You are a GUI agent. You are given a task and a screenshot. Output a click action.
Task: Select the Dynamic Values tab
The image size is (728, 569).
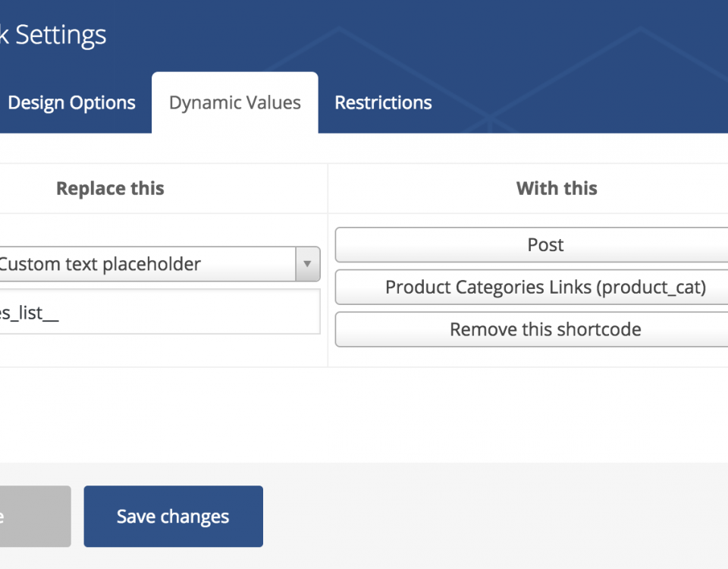click(x=235, y=102)
